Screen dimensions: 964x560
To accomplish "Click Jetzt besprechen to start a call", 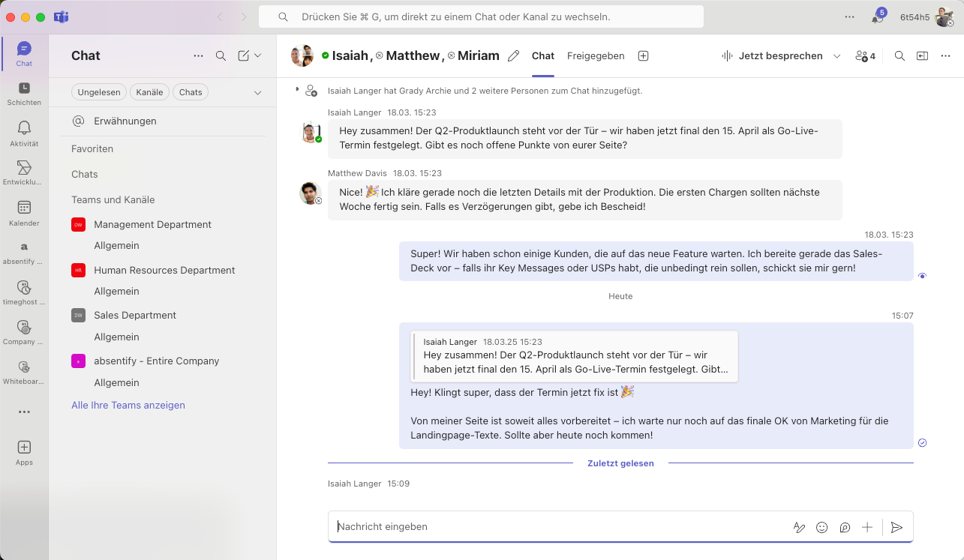I will point(772,55).
